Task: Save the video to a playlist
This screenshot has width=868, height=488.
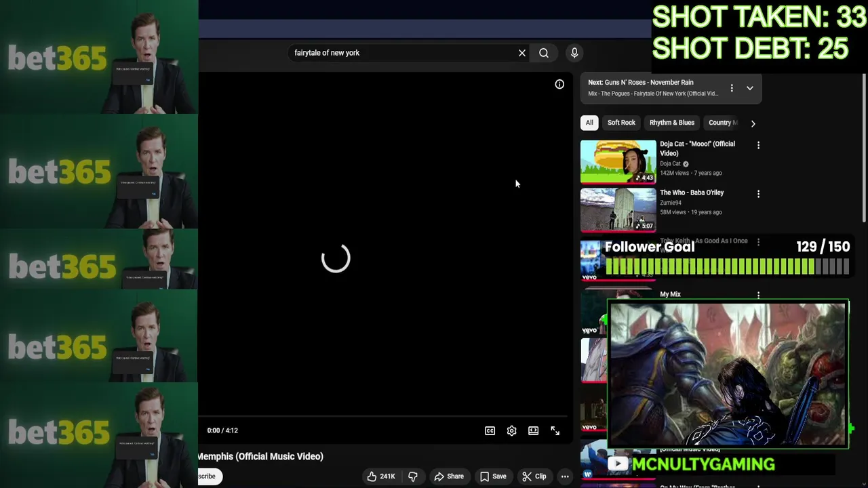Action: point(493,476)
